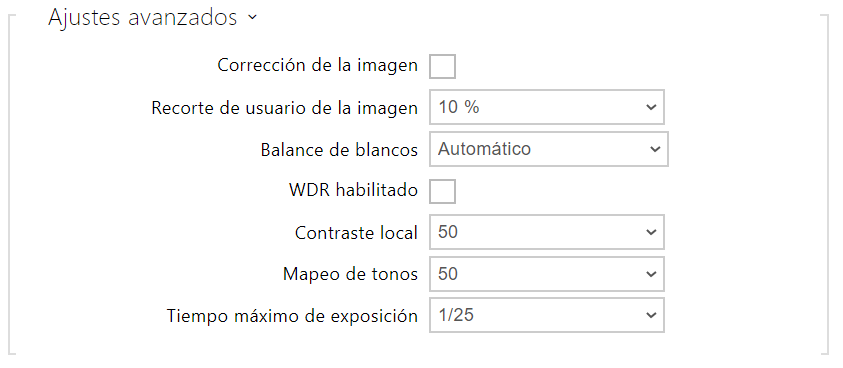
Task: Click the Contraste local label text
Action: (356, 232)
